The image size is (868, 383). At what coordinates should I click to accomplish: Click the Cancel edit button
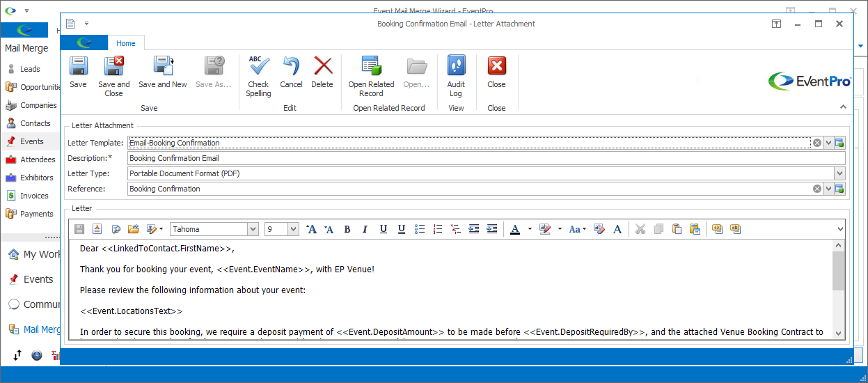tap(291, 72)
